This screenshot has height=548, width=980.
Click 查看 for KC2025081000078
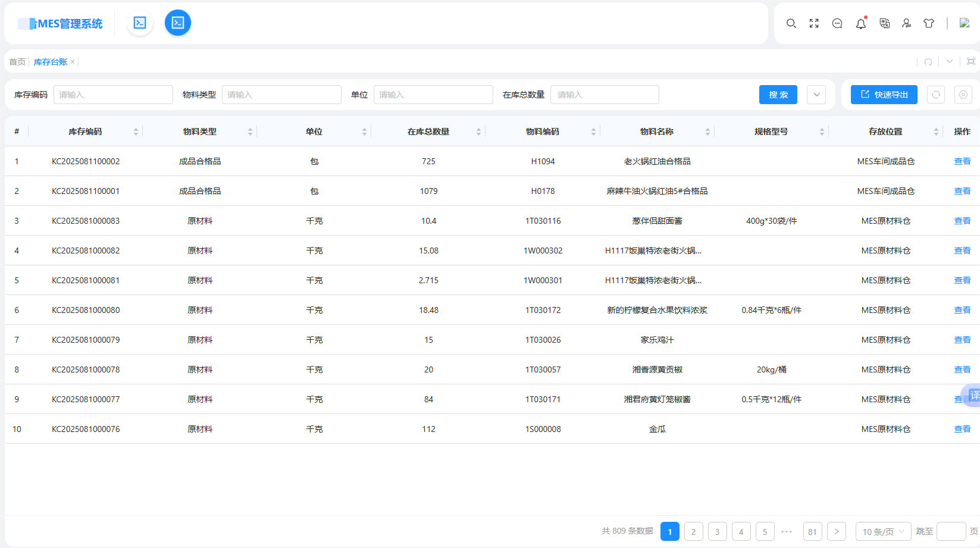click(962, 369)
